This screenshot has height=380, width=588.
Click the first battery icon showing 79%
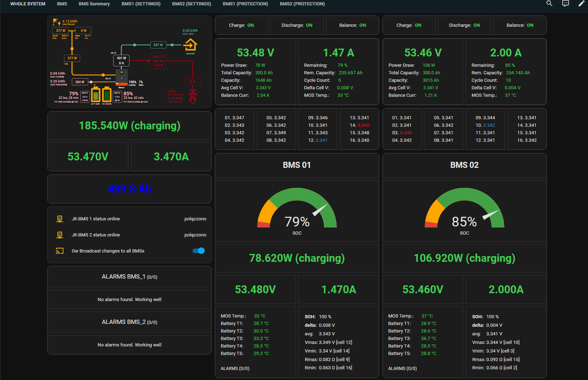point(95,95)
